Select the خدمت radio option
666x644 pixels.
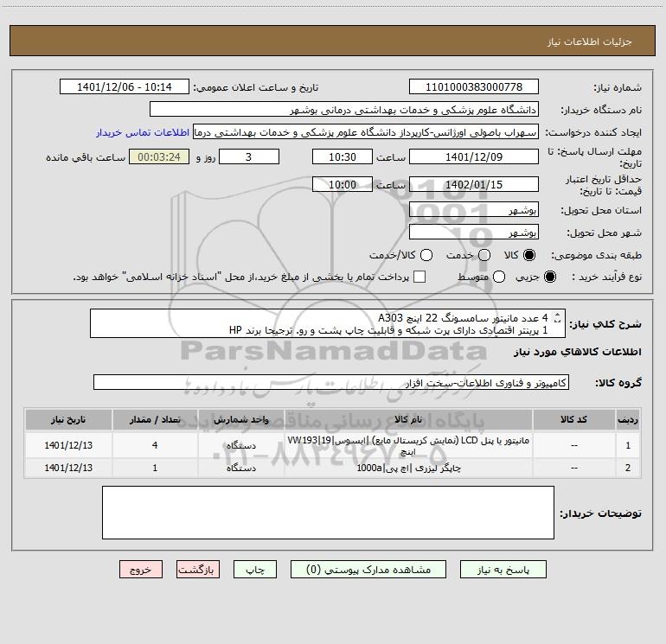484,255
